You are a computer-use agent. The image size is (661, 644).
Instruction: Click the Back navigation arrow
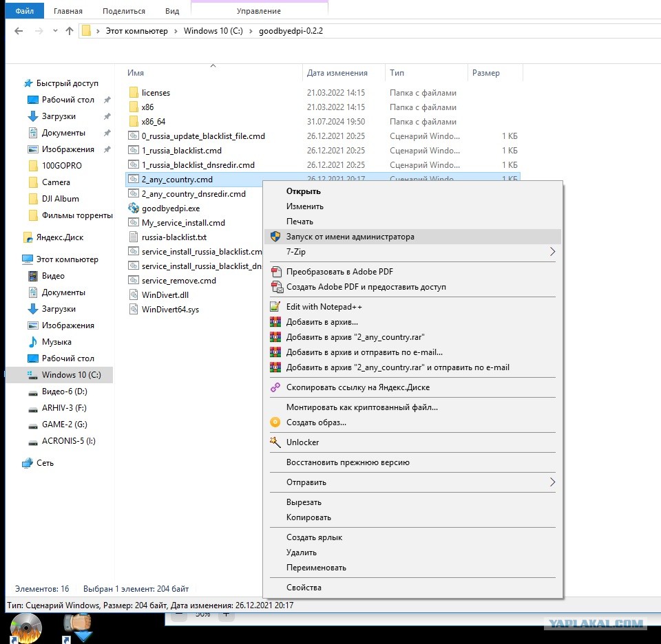[19, 31]
